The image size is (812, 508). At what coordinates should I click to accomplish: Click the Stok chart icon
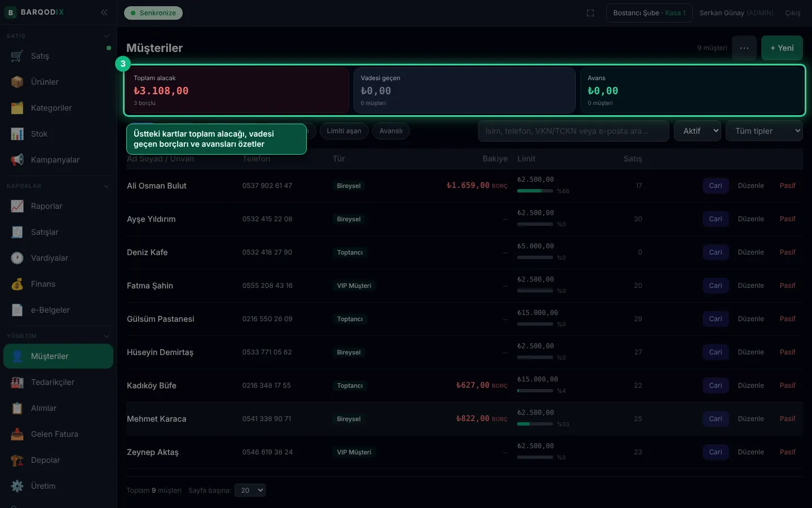(x=17, y=134)
